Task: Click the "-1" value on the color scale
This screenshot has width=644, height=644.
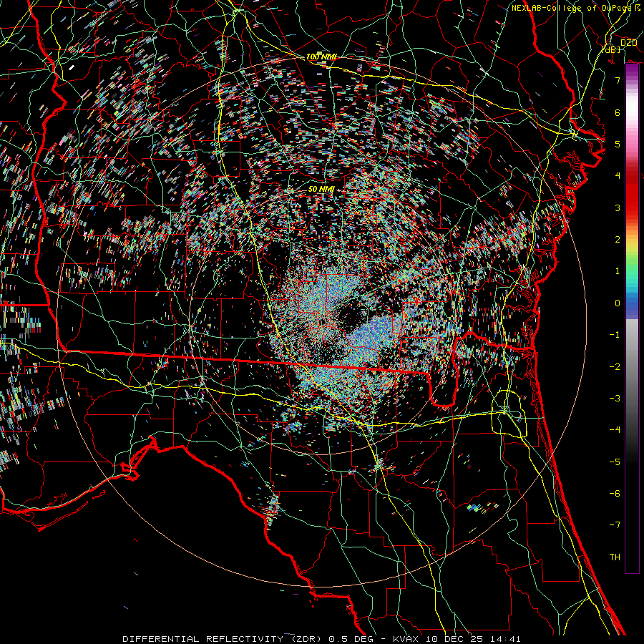Action: [615, 335]
